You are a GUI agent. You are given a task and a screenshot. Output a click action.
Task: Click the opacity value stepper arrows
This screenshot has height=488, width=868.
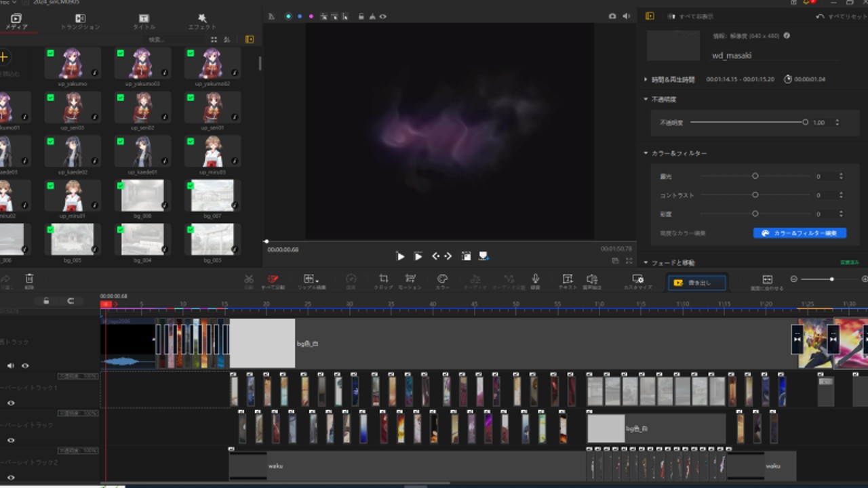click(837, 122)
